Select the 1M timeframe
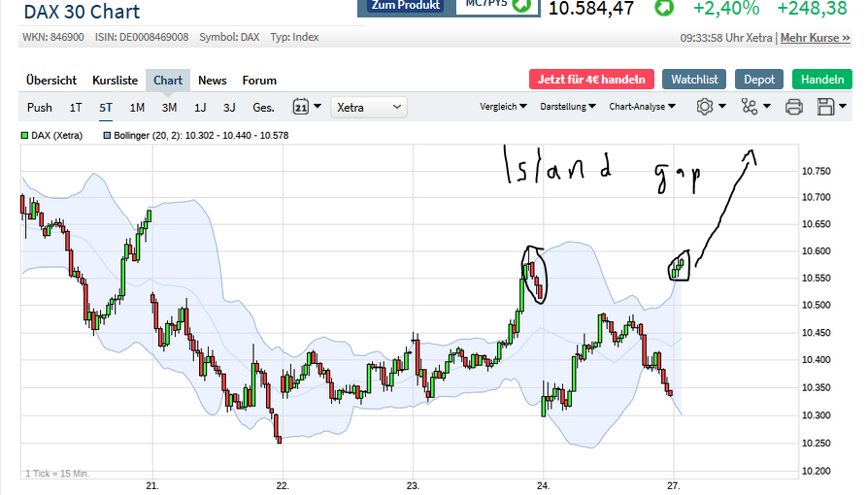 click(x=137, y=108)
